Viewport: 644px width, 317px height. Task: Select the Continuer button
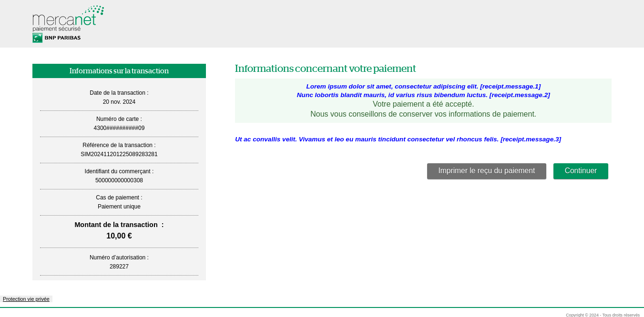(581, 171)
